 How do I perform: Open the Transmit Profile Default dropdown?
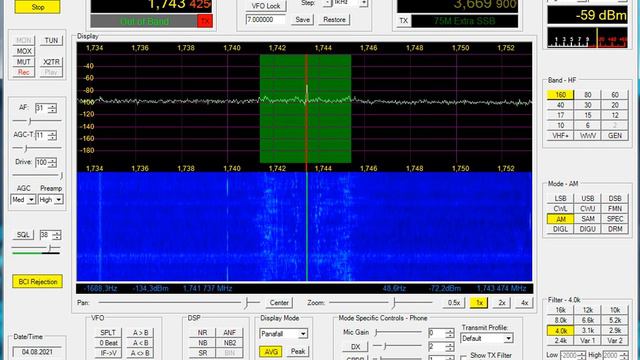pyautogui.click(x=487, y=338)
